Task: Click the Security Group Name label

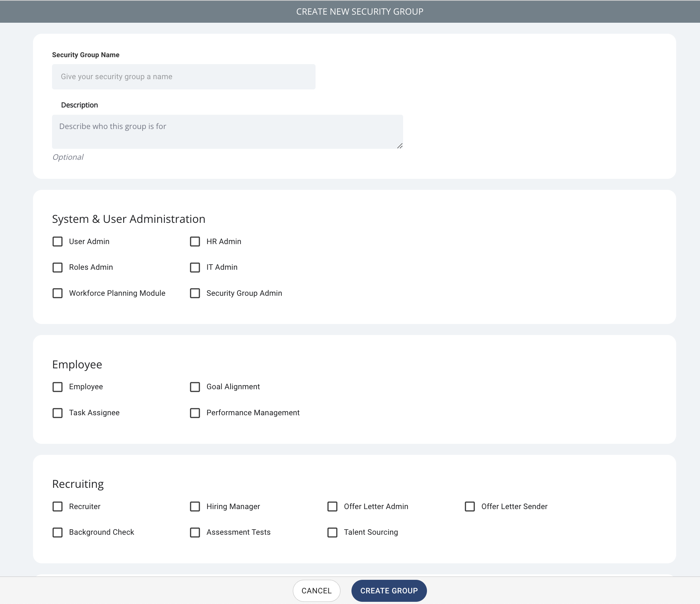Action: (86, 55)
